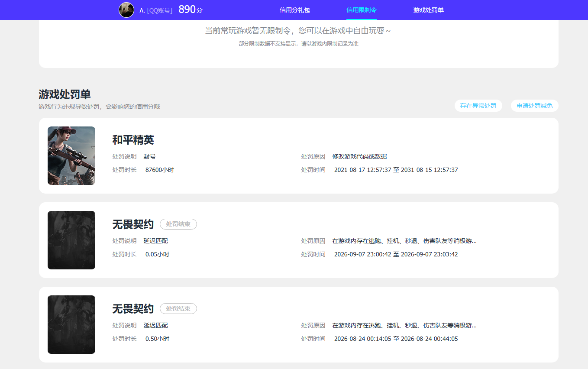Image resolution: width=588 pixels, height=369 pixels.
Task: Click the 申请处罚减免 button
Action: coord(535,106)
